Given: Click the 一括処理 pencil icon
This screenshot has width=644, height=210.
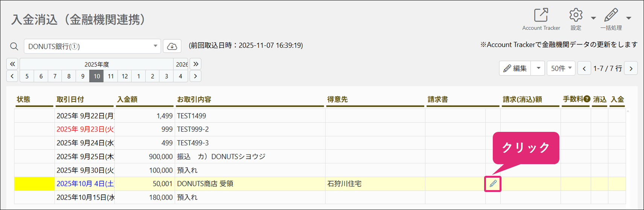Looking at the screenshot, I should coord(611,15).
